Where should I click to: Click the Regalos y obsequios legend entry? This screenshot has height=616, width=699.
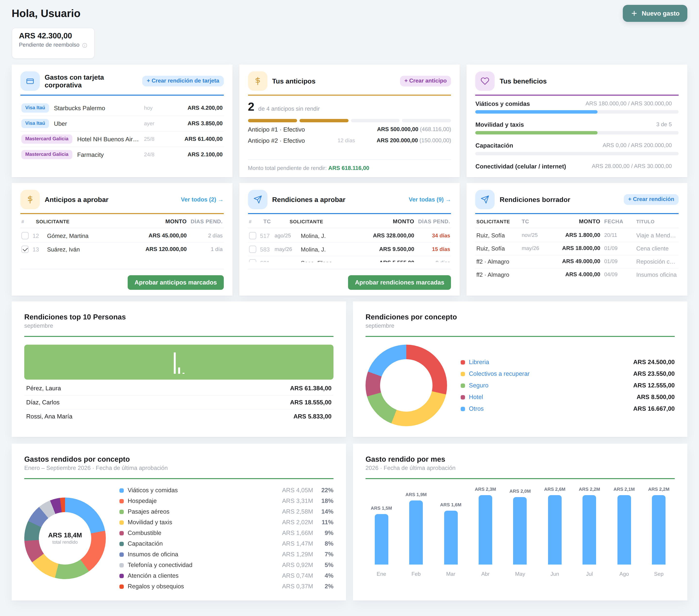[x=226, y=586]
